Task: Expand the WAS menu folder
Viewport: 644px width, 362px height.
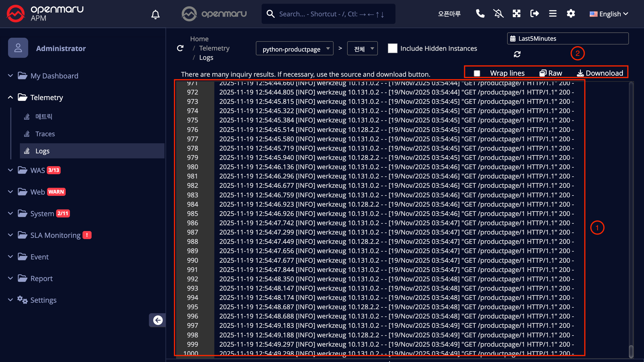Action: pyautogui.click(x=38, y=170)
